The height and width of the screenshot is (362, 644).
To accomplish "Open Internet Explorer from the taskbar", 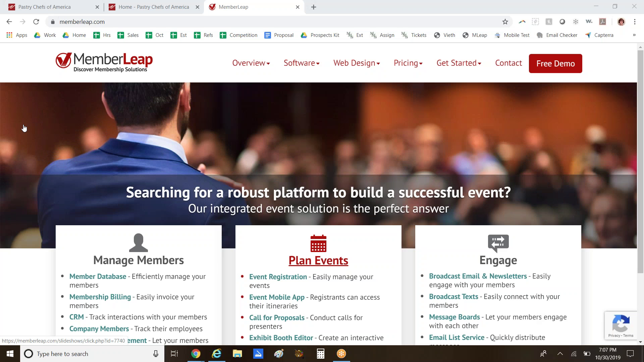I will 217,354.
